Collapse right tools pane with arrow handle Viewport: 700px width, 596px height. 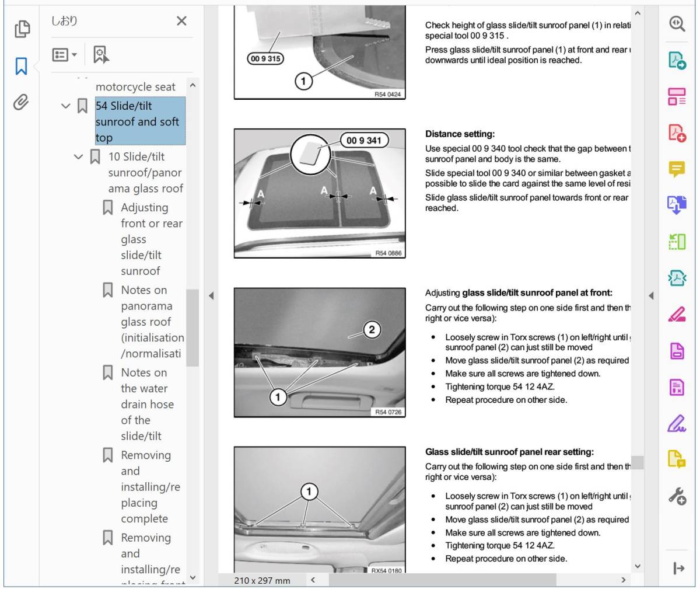pos(651,296)
